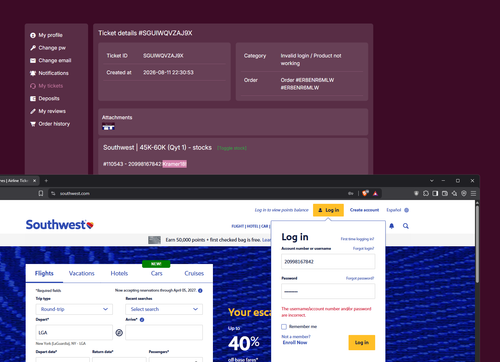The image size is (500, 362).
Task: Click the reservations through April info icon
Action: click(x=200, y=291)
